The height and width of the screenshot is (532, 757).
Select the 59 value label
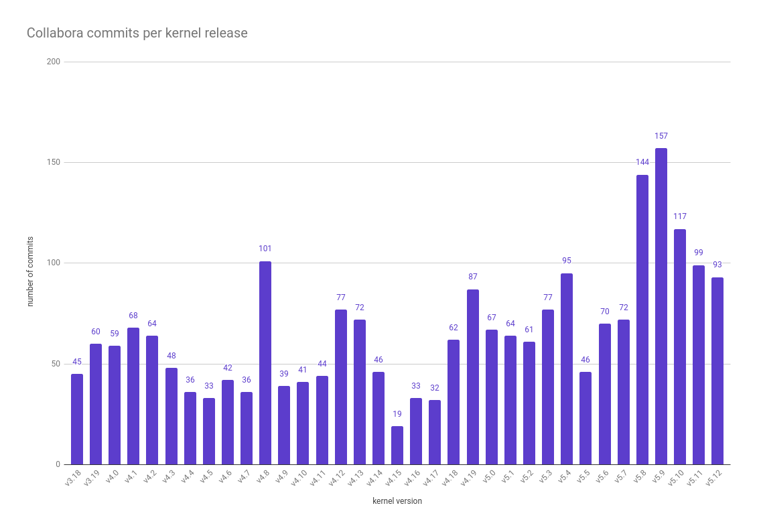click(x=115, y=334)
